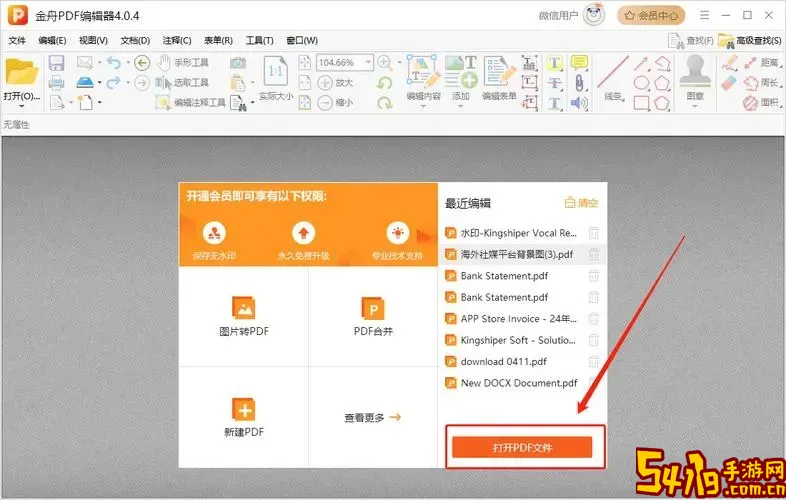The image size is (786, 500).
Task: Click the paperclip attachment icon
Action: 579,83
